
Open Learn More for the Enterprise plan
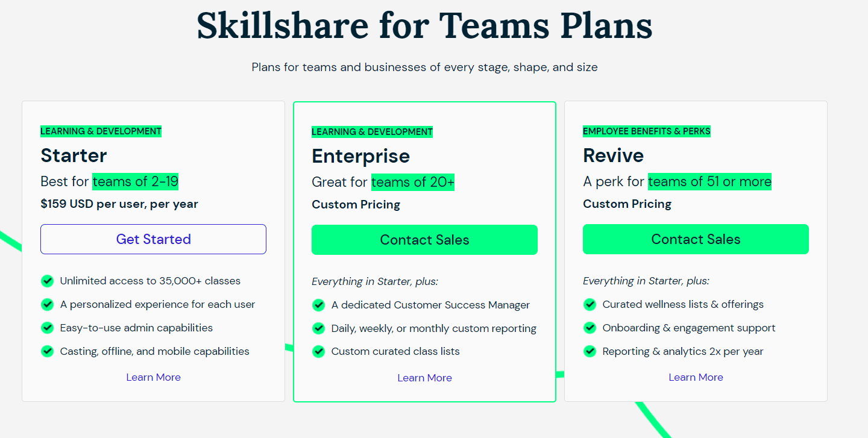tap(424, 378)
